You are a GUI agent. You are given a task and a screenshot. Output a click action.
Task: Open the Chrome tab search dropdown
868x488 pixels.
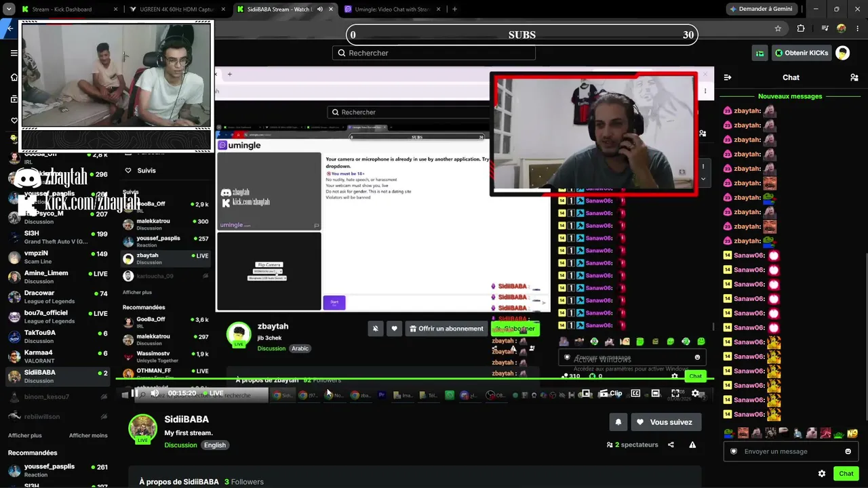coord(9,9)
